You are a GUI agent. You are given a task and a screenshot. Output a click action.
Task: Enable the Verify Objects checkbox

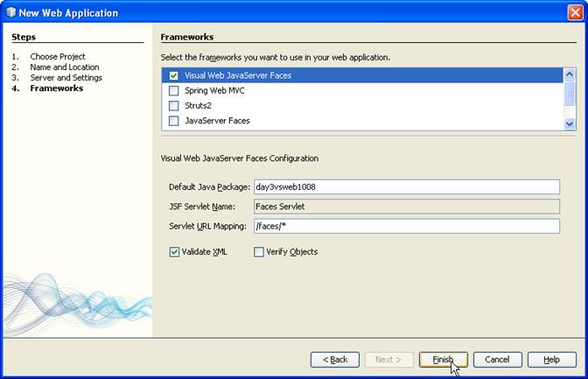point(259,252)
